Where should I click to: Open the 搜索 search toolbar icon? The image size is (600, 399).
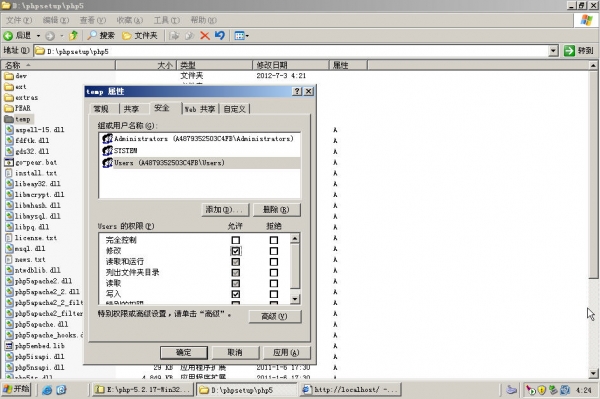[92, 36]
